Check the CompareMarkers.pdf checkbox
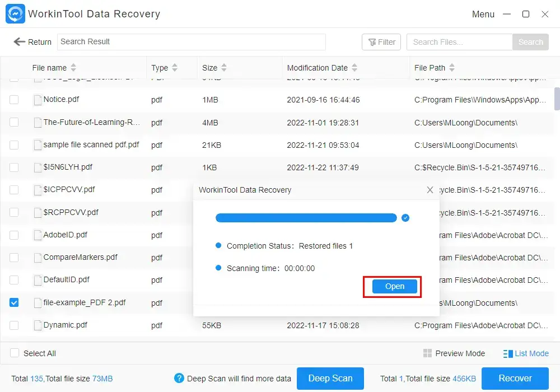 14,258
